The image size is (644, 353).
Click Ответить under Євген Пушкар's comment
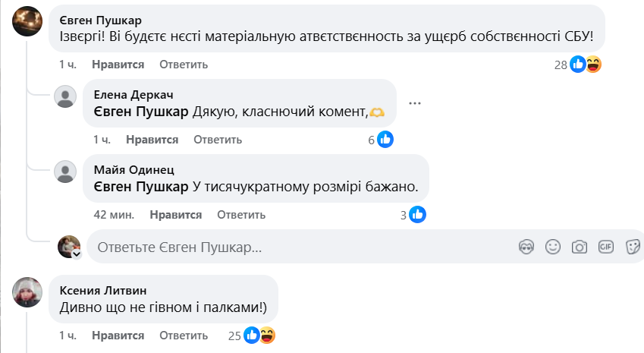(184, 65)
